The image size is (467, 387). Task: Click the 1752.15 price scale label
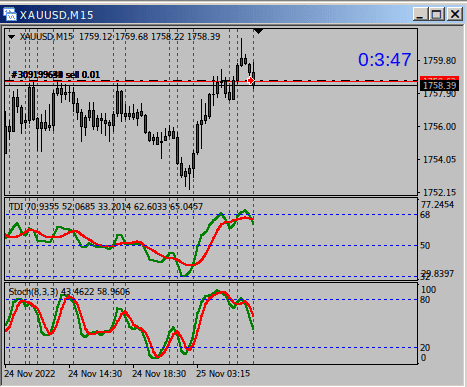point(439,193)
